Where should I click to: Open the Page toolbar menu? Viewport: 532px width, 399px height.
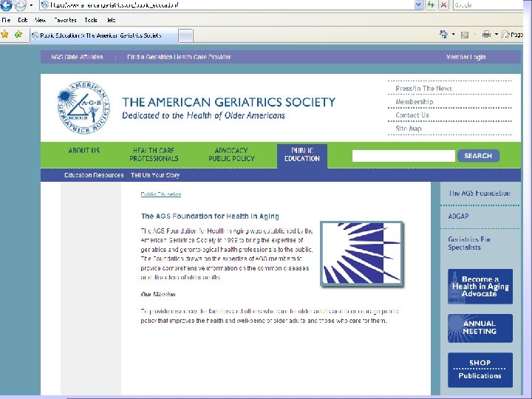coord(512,35)
